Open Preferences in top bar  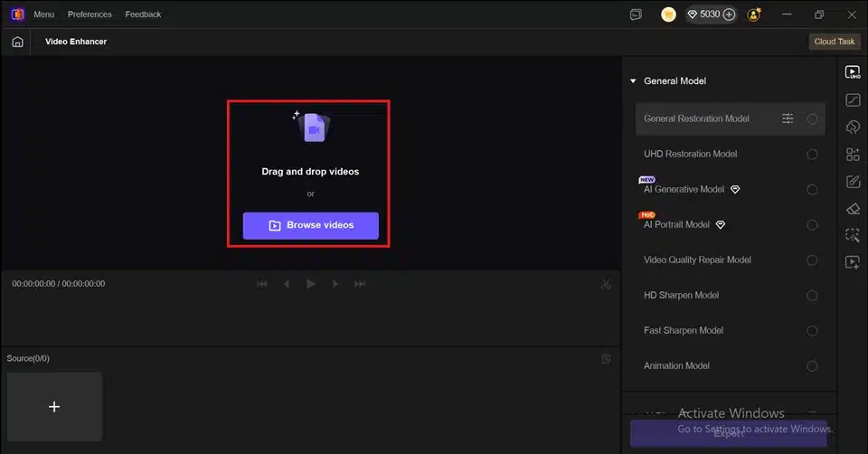click(x=90, y=14)
